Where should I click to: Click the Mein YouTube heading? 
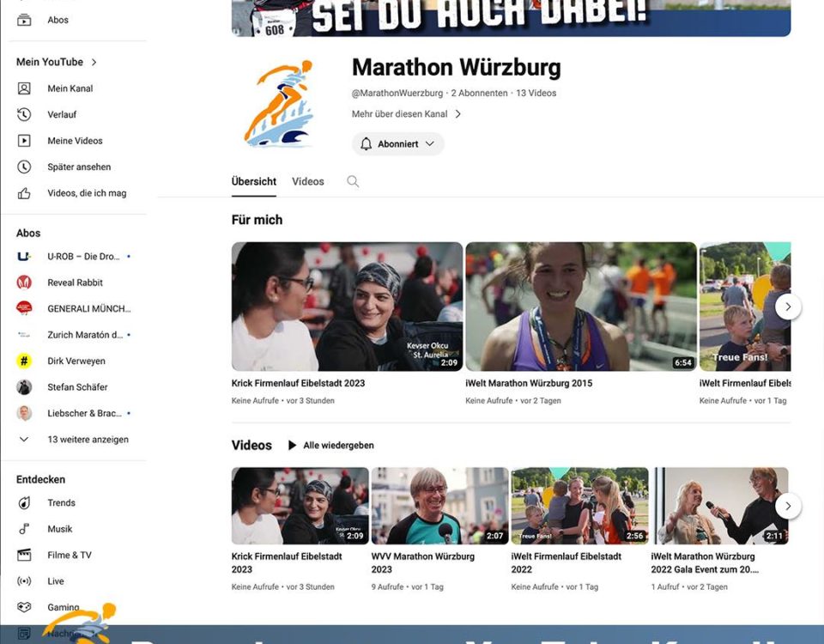(50, 62)
